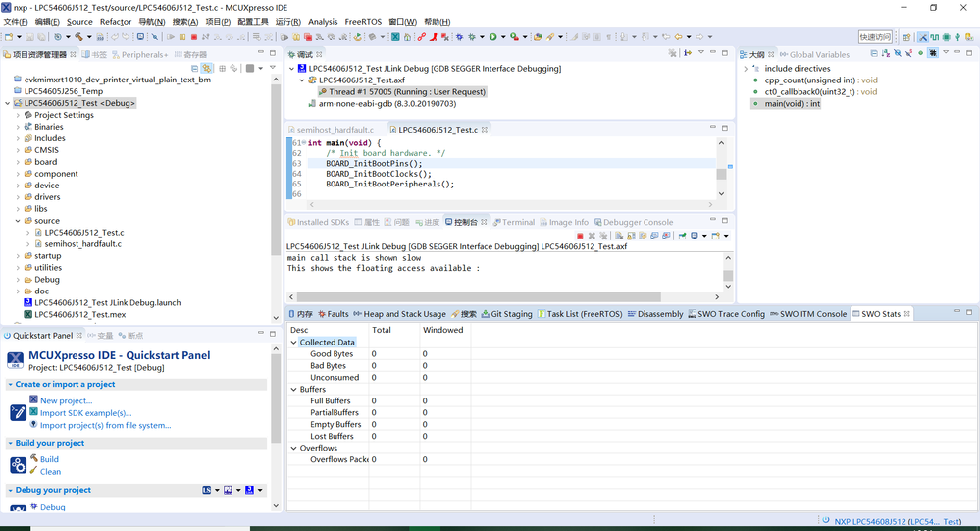Viewport: 980px width, 531px height.
Task: Collapse the LPC54606J512_Test <Debug> project node
Action: pos(8,103)
